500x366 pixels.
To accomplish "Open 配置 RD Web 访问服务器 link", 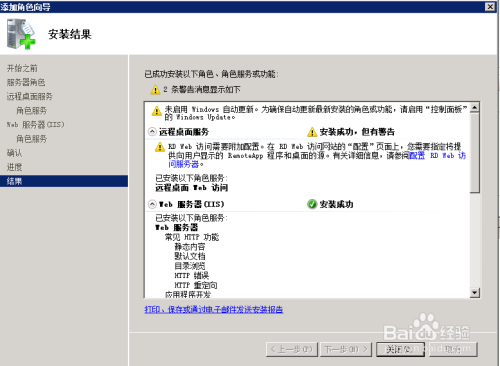I will pos(437,156).
